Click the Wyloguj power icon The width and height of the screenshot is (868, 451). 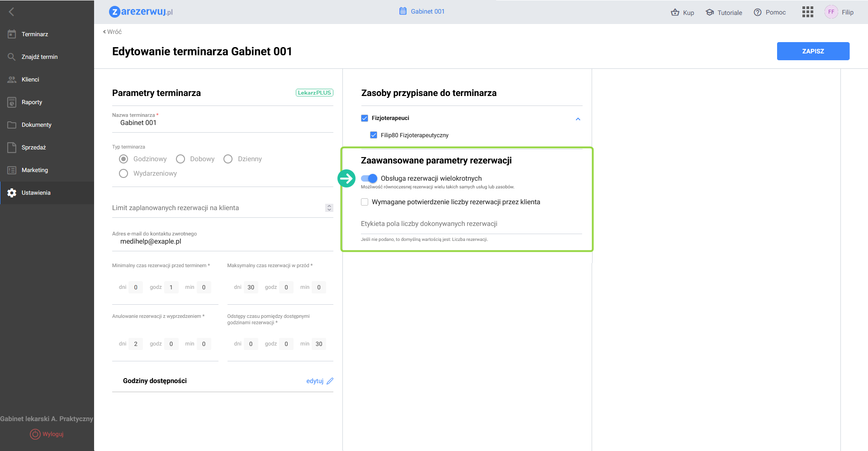click(x=35, y=434)
